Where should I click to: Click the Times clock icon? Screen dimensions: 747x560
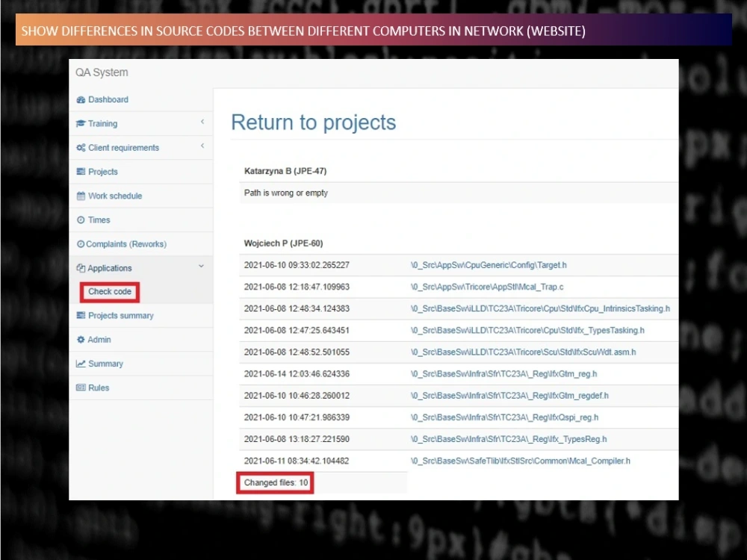pyautogui.click(x=81, y=220)
